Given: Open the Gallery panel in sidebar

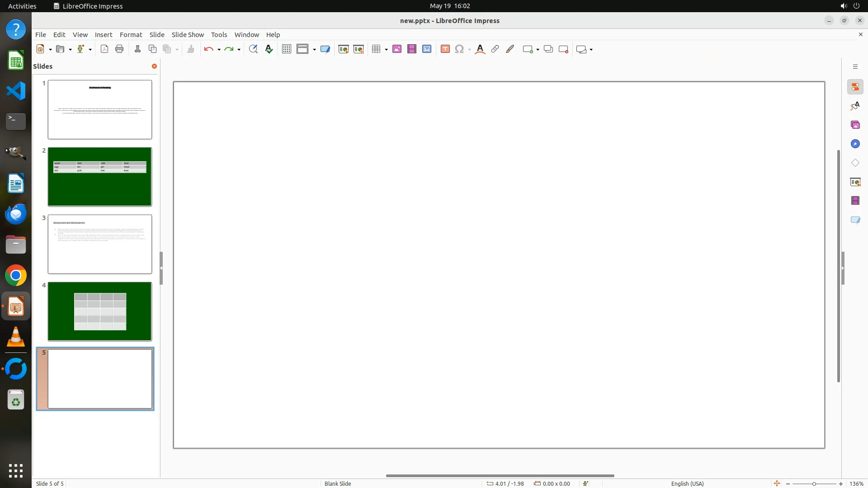Looking at the screenshot, I should click(855, 125).
